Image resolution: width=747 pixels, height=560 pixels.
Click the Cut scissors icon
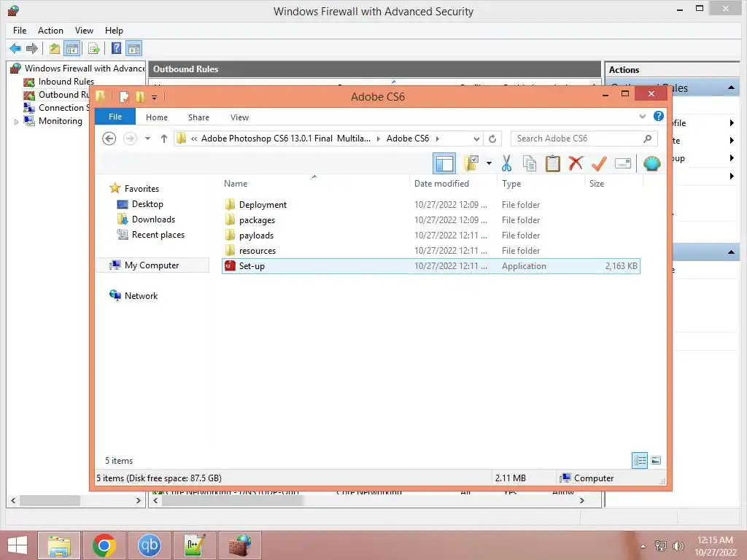(x=506, y=163)
